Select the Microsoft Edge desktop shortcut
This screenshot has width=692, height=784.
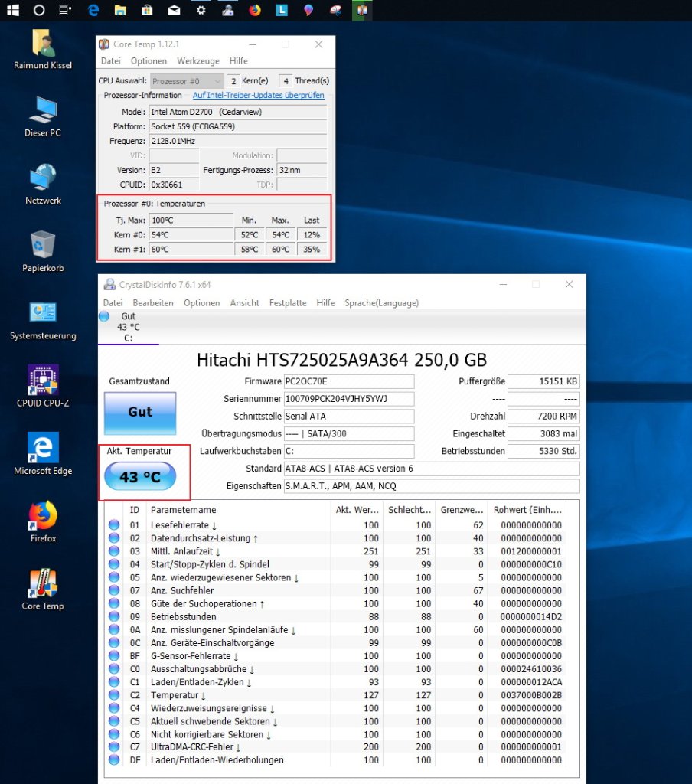coord(43,455)
